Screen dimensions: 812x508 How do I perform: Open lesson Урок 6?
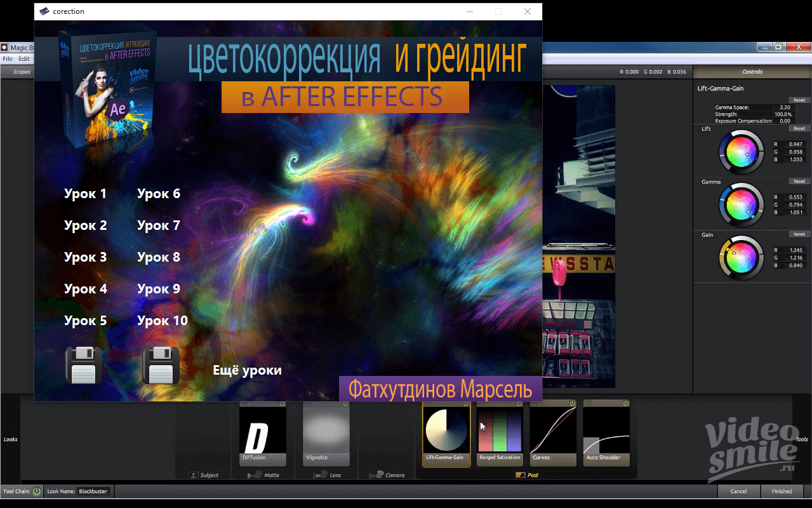[x=159, y=194]
